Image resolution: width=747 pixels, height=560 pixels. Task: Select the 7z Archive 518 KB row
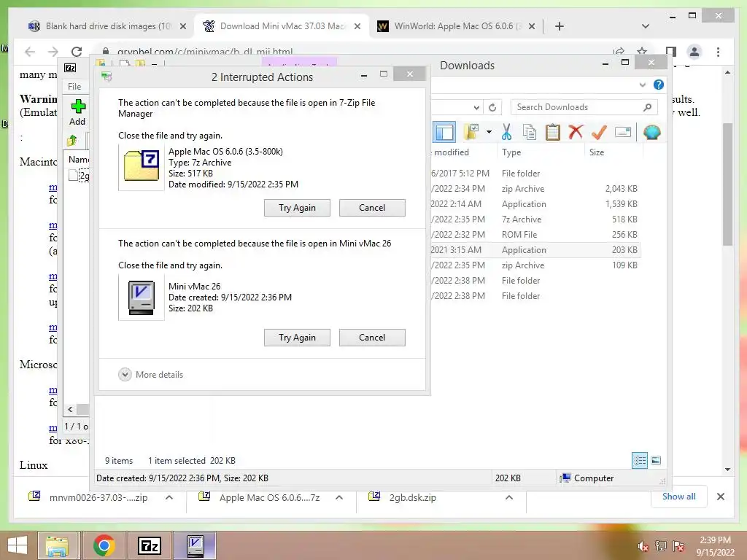pyautogui.click(x=534, y=219)
